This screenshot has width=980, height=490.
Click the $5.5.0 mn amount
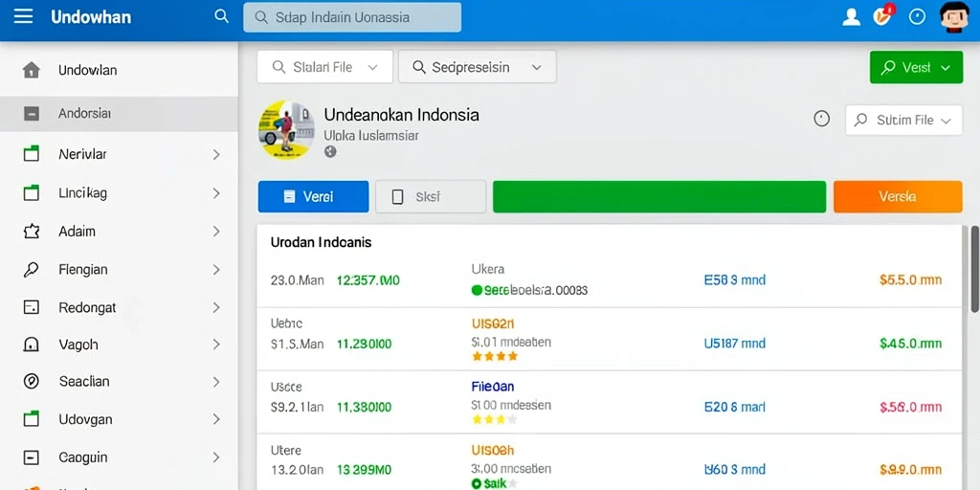(x=910, y=280)
